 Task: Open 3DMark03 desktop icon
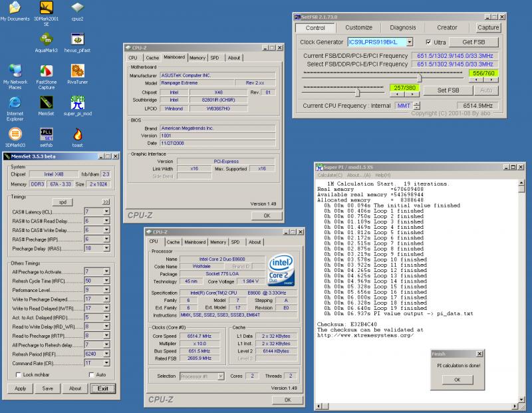[x=15, y=138]
